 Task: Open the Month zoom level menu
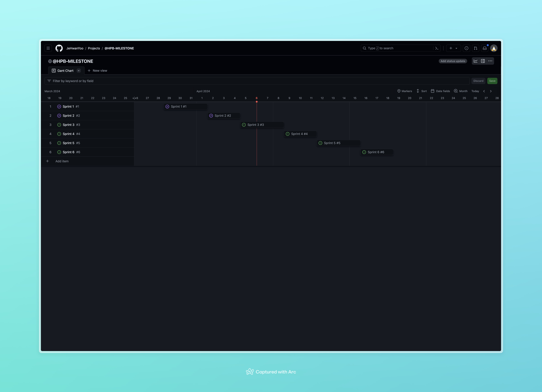click(x=461, y=91)
